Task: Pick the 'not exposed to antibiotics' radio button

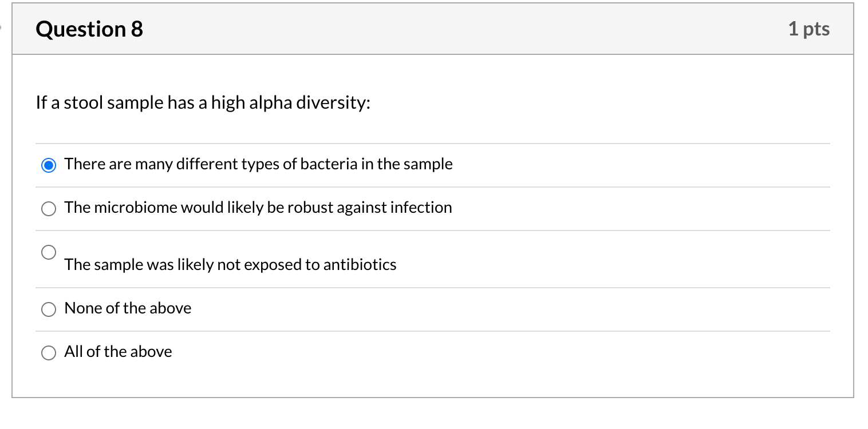Action: [49, 252]
